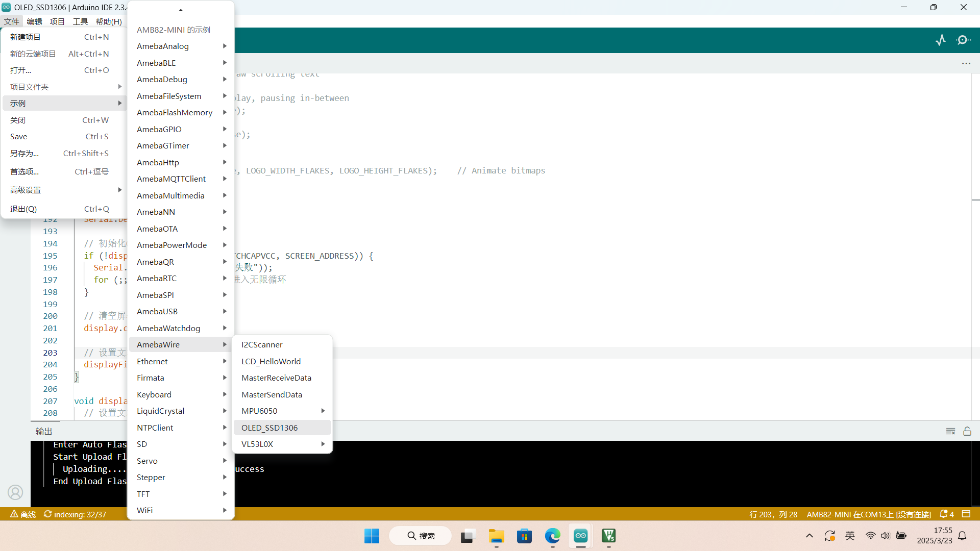Choose 退出(Q) to quit
The width and height of the screenshot is (980, 551).
[x=63, y=209]
